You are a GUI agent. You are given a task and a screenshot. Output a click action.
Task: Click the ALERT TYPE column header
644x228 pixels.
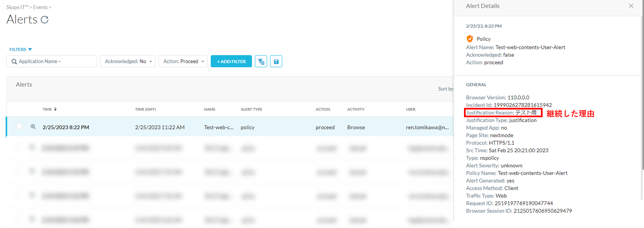(x=251, y=109)
